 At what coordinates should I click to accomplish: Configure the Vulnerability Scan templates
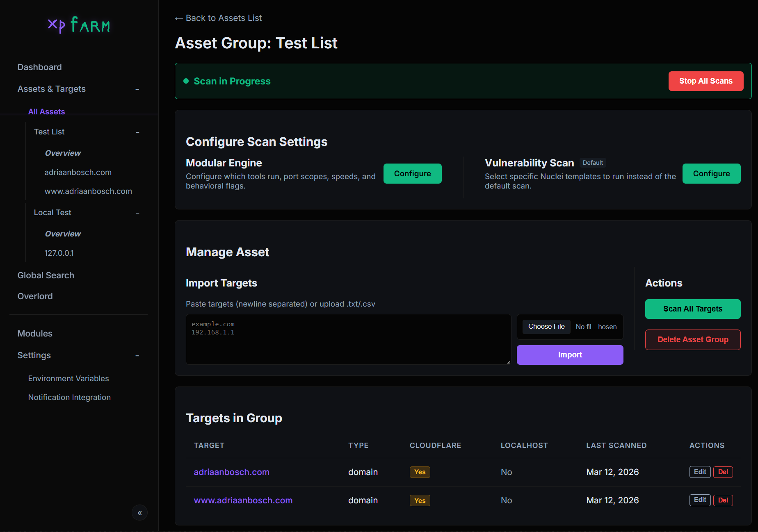coord(711,174)
